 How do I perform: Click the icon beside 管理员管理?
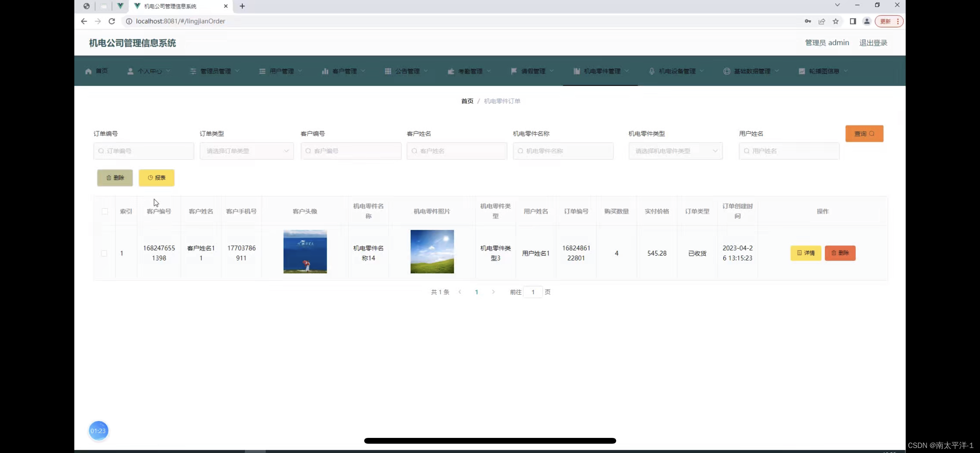point(193,71)
